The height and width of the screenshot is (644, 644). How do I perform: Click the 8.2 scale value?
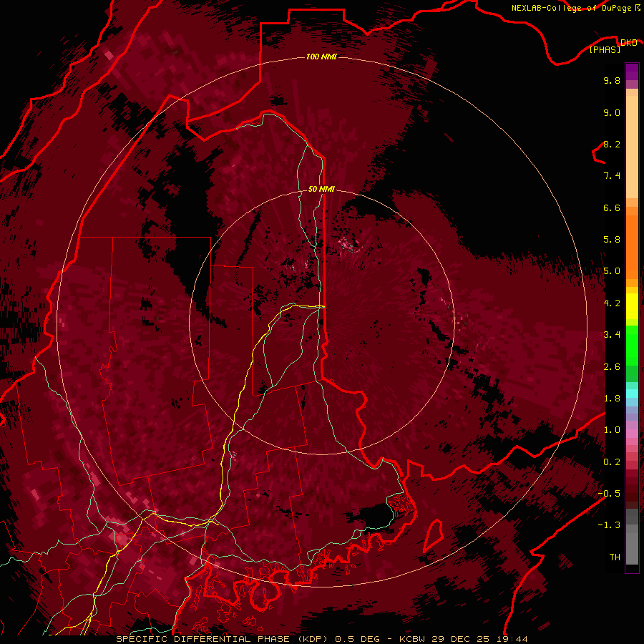click(x=612, y=145)
